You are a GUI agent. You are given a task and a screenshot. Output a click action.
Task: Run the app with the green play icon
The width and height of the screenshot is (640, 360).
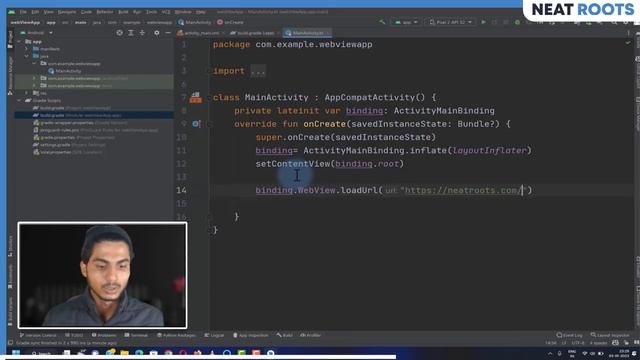tap(483, 22)
